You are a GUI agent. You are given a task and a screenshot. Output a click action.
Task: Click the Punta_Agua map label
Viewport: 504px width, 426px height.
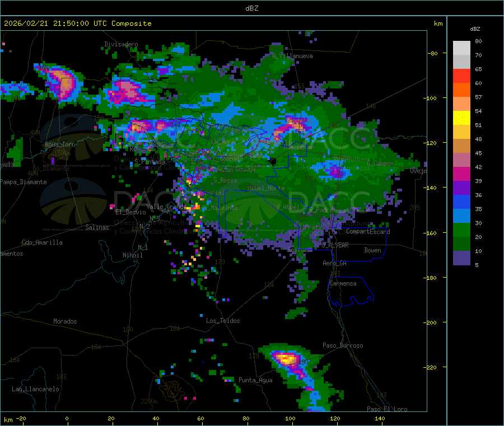pyautogui.click(x=255, y=380)
